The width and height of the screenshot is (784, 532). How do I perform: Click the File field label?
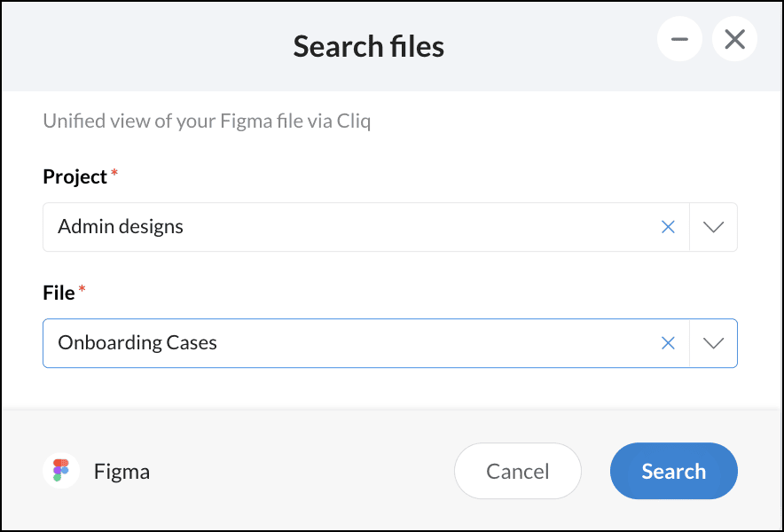pyautogui.click(x=59, y=293)
